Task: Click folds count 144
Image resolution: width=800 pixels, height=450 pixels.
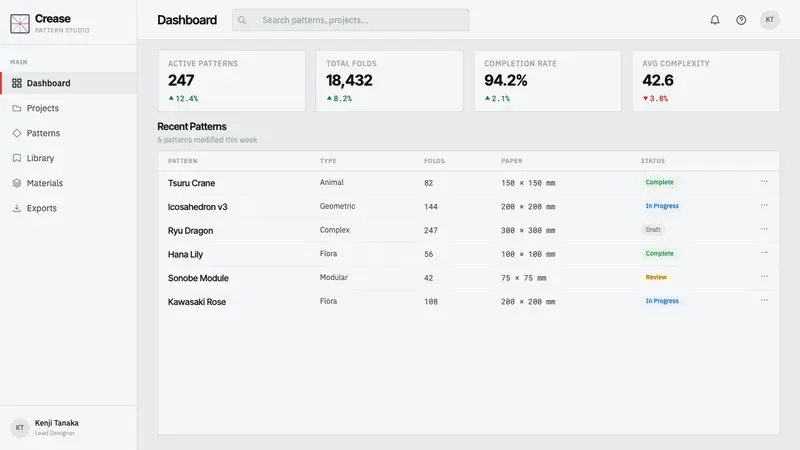Action: tap(431, 207)
